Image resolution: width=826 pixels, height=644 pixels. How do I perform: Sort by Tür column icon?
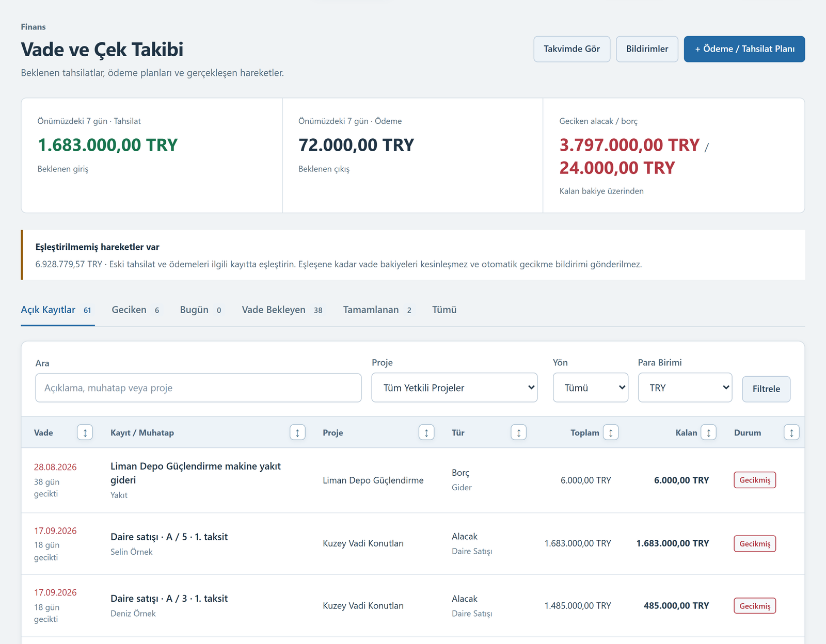pos(519,432)
